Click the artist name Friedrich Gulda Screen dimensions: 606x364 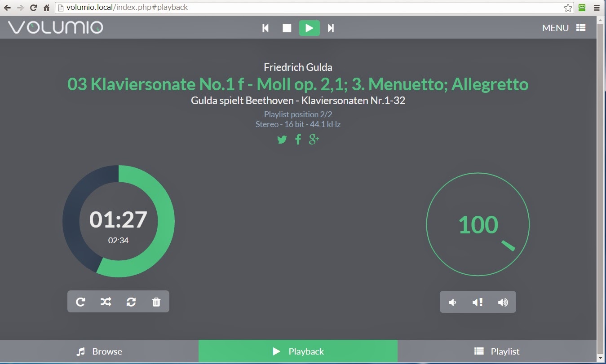[x=298, y=68]
